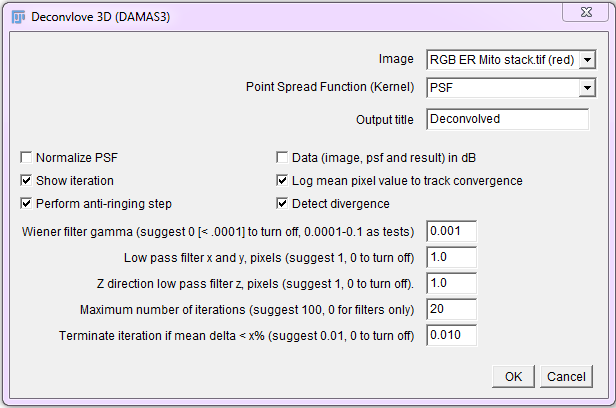Enable Data in dB checkbox
The width and height of the screenshot is (616, 408).
(x=282, y=158)
